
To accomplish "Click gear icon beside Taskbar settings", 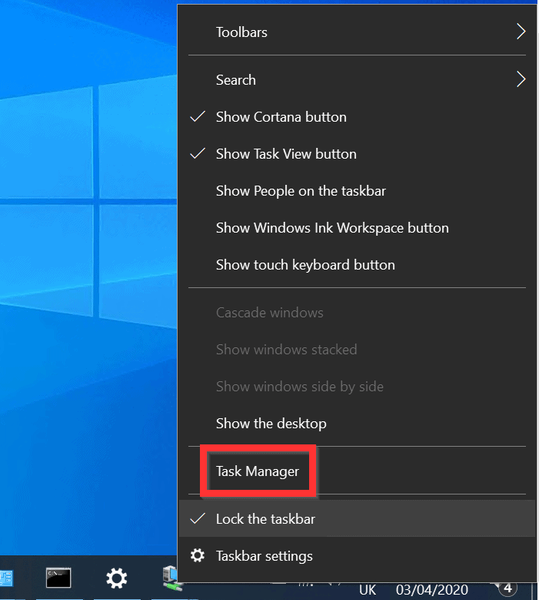I will (x=197, y=556).
